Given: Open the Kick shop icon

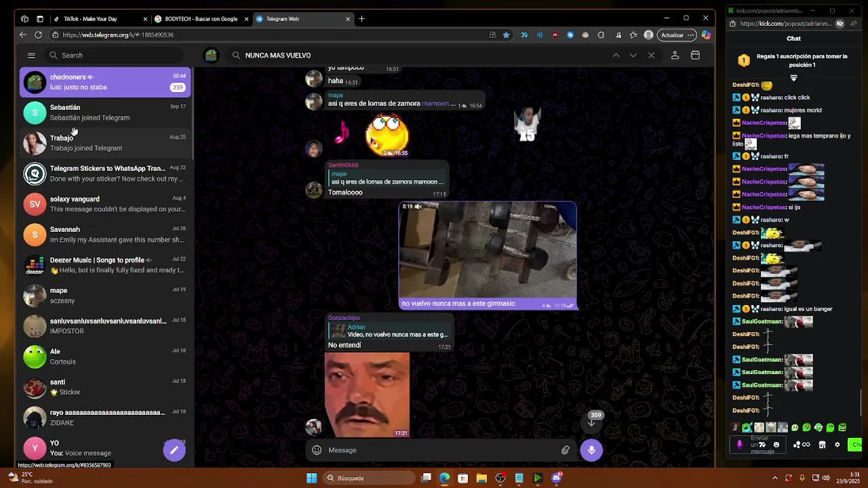Looking at the screenshot, I should point(822,445).
